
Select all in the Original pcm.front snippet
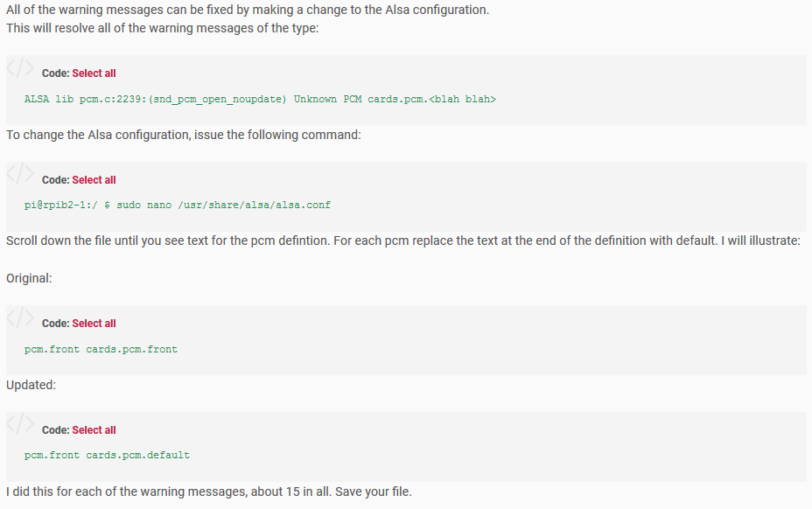pyautogui.click(x=95, y=323)
